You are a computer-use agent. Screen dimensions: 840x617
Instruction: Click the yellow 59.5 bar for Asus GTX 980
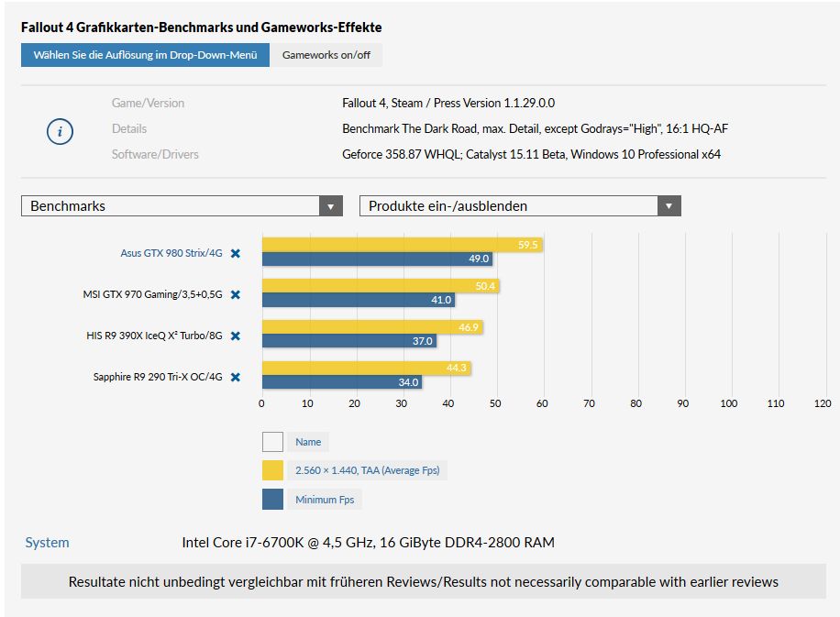(x=403, y=245)
